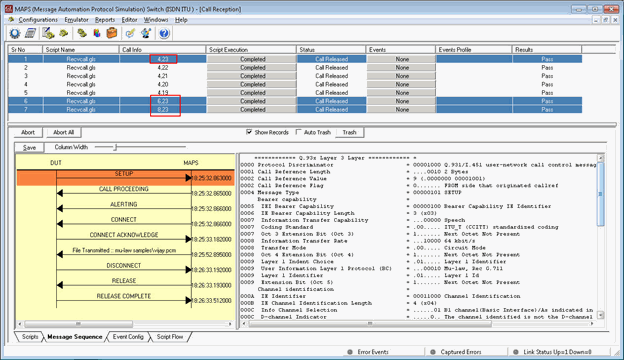Viewport: 624px width, 360px height.
Task: Click the colorful books toolbar icon
Action: coord(97,33)
